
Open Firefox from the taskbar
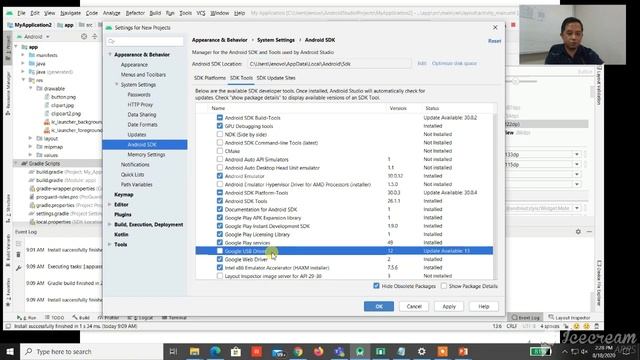pos(319,351)
